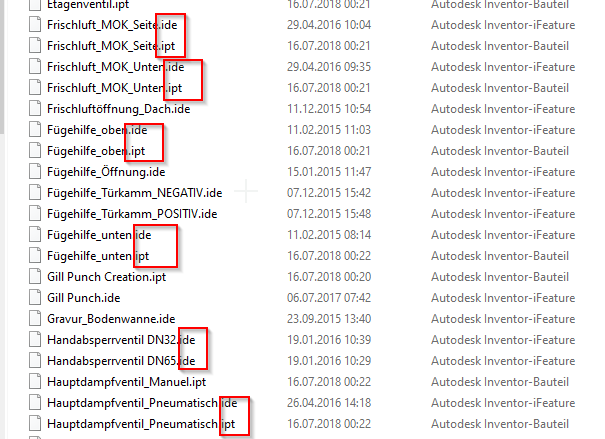
Task: Select the icon for Handabsperrventil DN32.ide
Action: tap(35, 340)
